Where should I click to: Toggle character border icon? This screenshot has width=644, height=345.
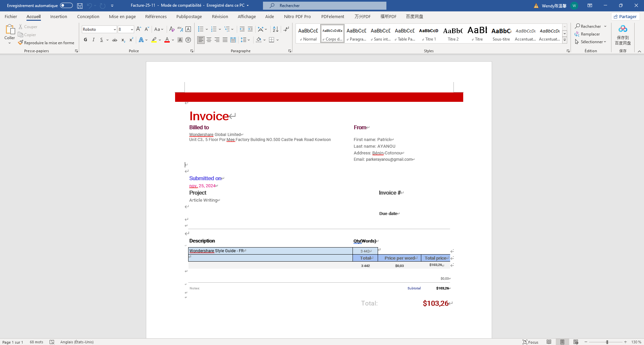coord(188,29)
